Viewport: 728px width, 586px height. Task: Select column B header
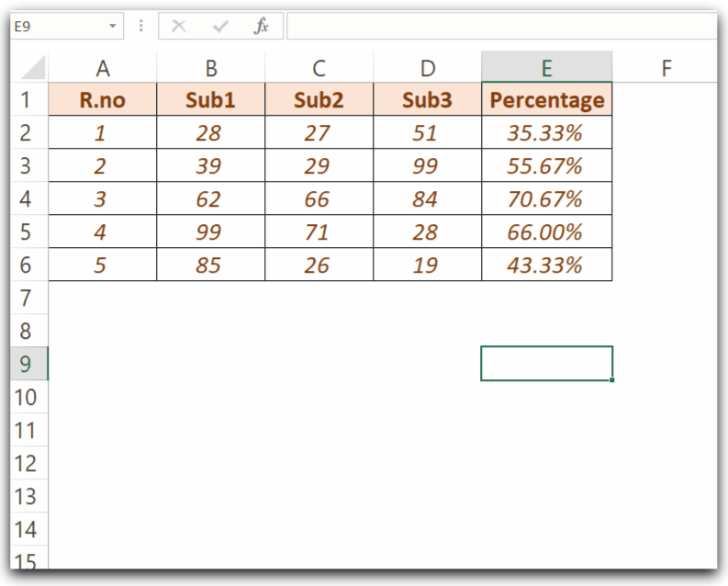coord(211,68)
